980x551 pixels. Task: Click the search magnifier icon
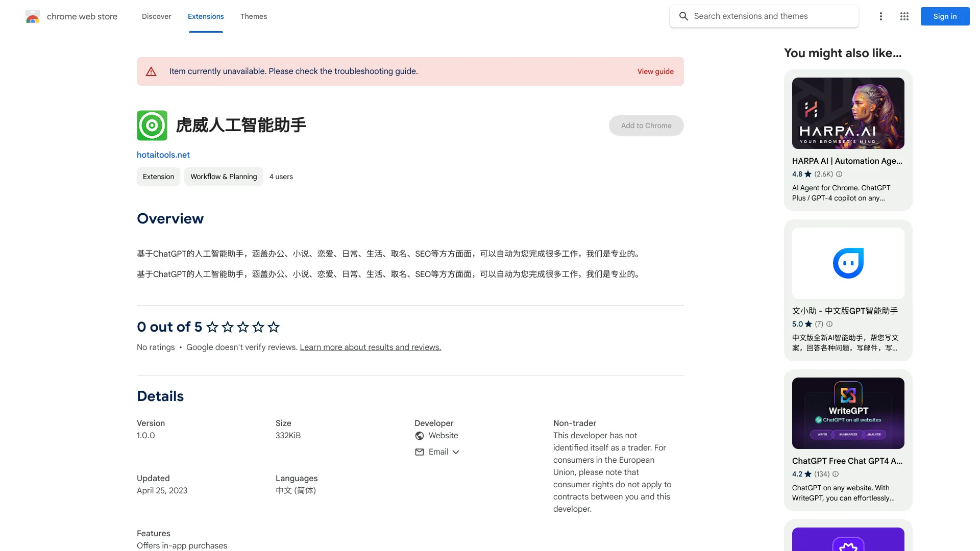tap(683, 16)
